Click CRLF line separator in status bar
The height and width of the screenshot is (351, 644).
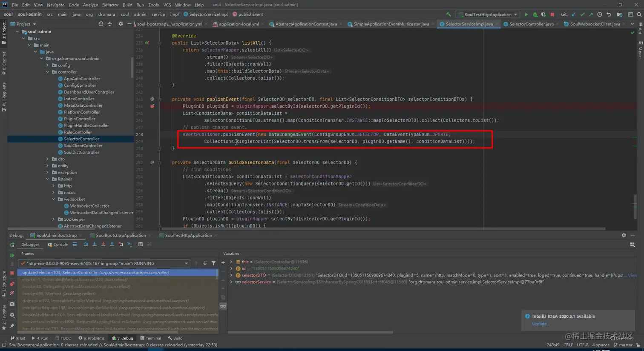click(x=568, y=345)
